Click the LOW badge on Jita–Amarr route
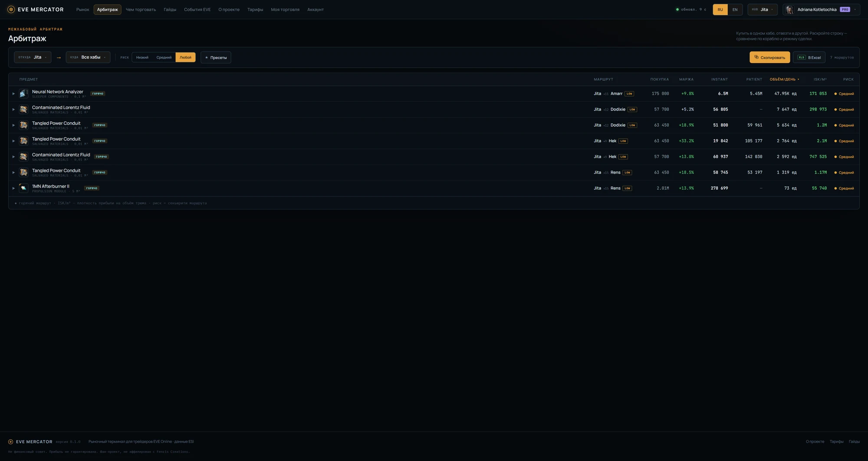The width and height of the screenshot is (868, 461). [x=629, y=94]
